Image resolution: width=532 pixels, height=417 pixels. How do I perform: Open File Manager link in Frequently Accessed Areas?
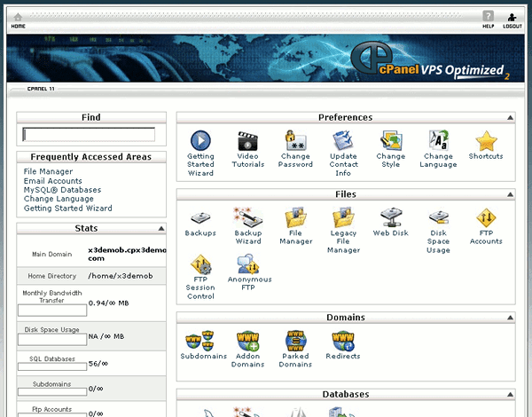(48, 171)
